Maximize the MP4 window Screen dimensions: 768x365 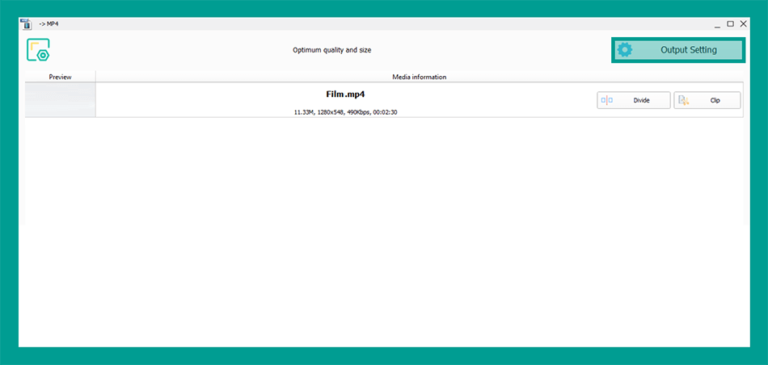730,24
